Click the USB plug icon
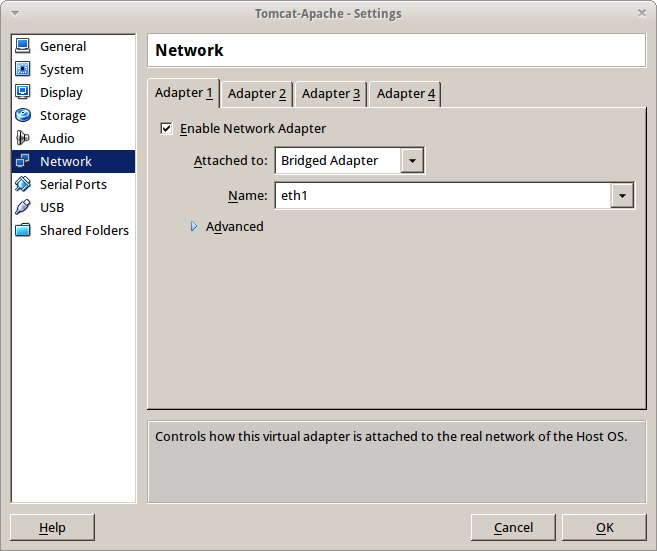657x551 pixels. click(x=23, y=207)
